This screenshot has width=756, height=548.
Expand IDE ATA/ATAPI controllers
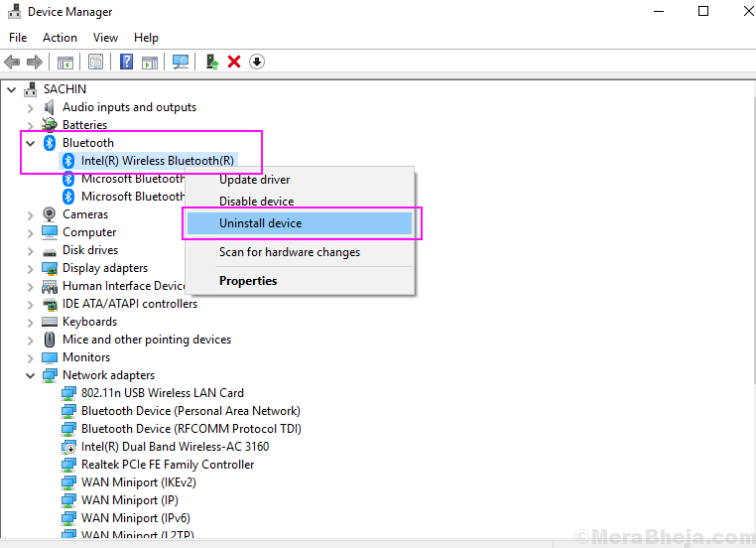(x=31, y=305)
